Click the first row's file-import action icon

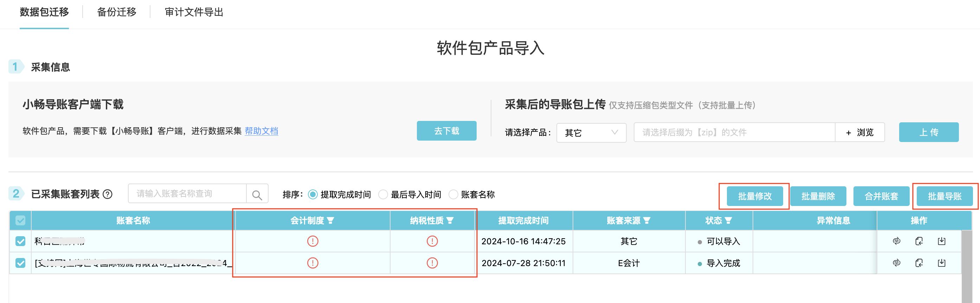(x=919, y=241)
